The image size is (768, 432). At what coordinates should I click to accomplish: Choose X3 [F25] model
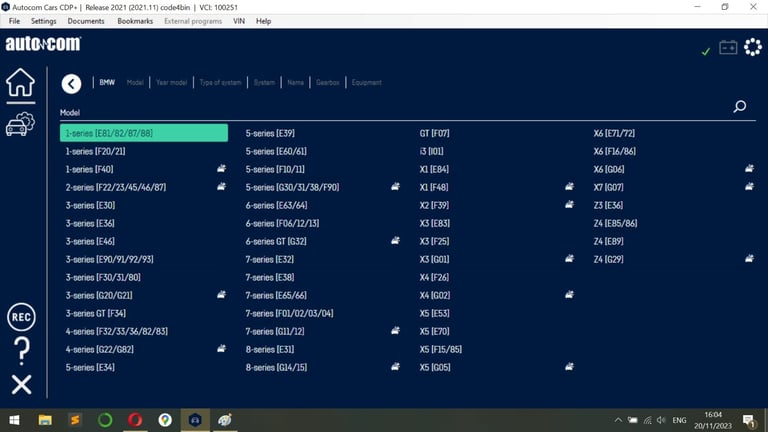434,241
